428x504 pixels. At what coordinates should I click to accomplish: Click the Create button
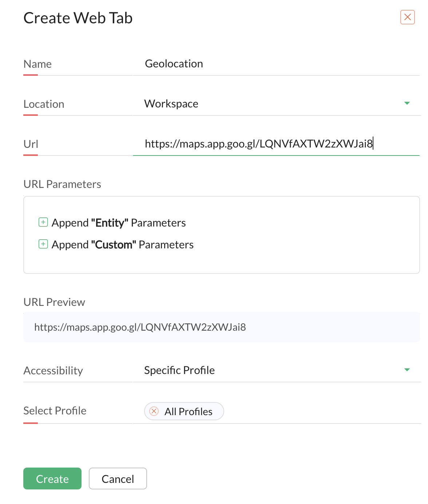pyautogui.click(x=52, y=479)
